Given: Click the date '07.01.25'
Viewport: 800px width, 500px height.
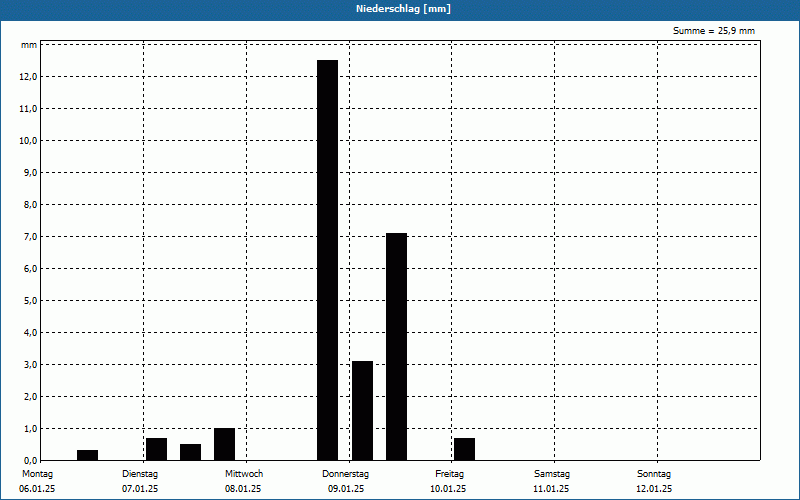Looking at the screenshot, I should (x=140, y=489).
